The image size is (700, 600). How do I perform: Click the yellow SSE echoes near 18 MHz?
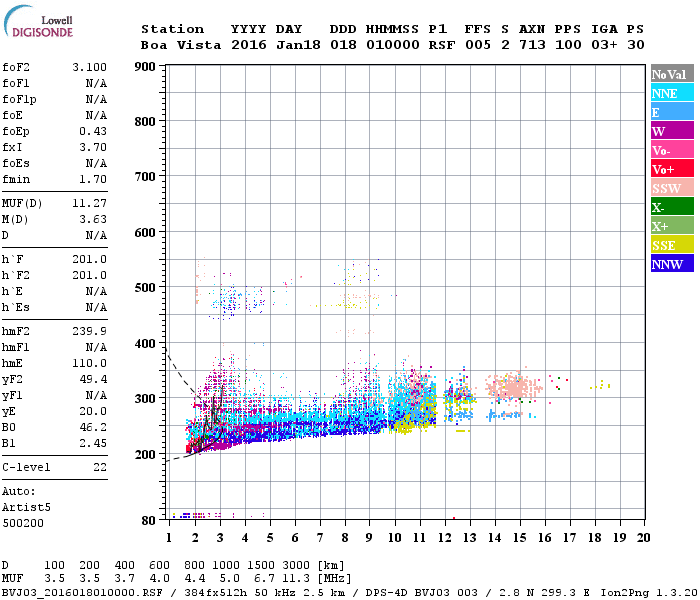(600, 385)
